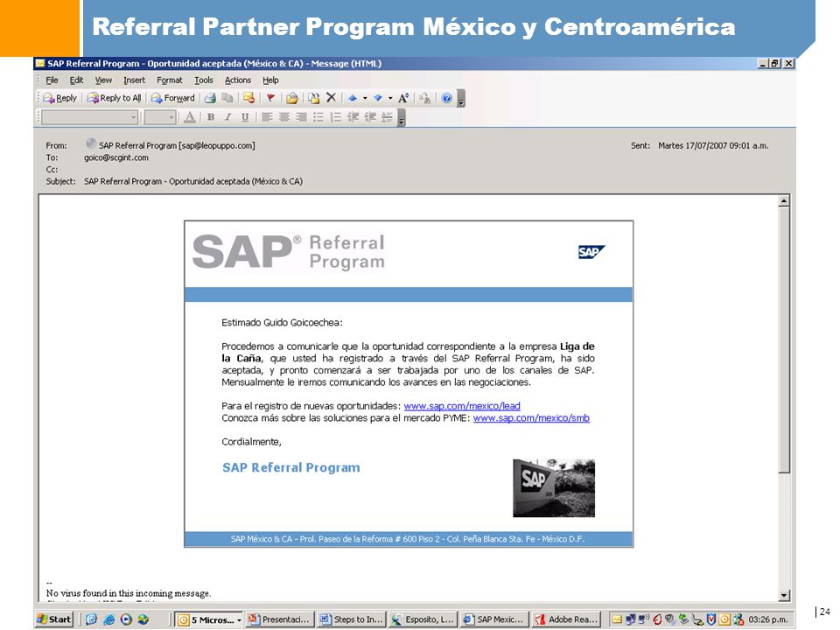840x630 pixels.
Task: Click the first quick launch icon beside Start
Action: click(x=92, y=619)
